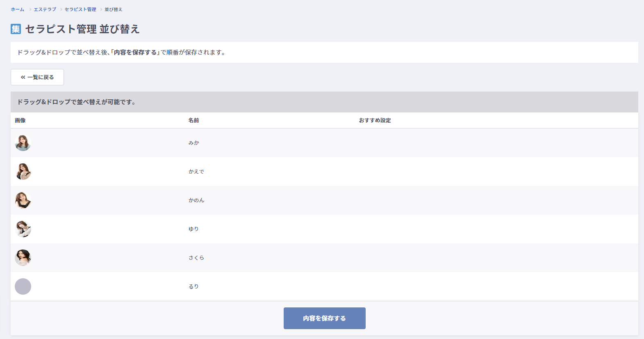
Task: Click the ホーム breadcrumb link
Action: click(x=18, y=9)
